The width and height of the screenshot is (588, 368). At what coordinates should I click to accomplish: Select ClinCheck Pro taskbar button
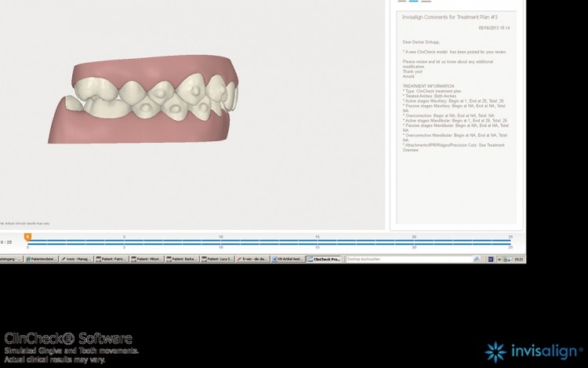pyautogui.click(x=324, y=259)
